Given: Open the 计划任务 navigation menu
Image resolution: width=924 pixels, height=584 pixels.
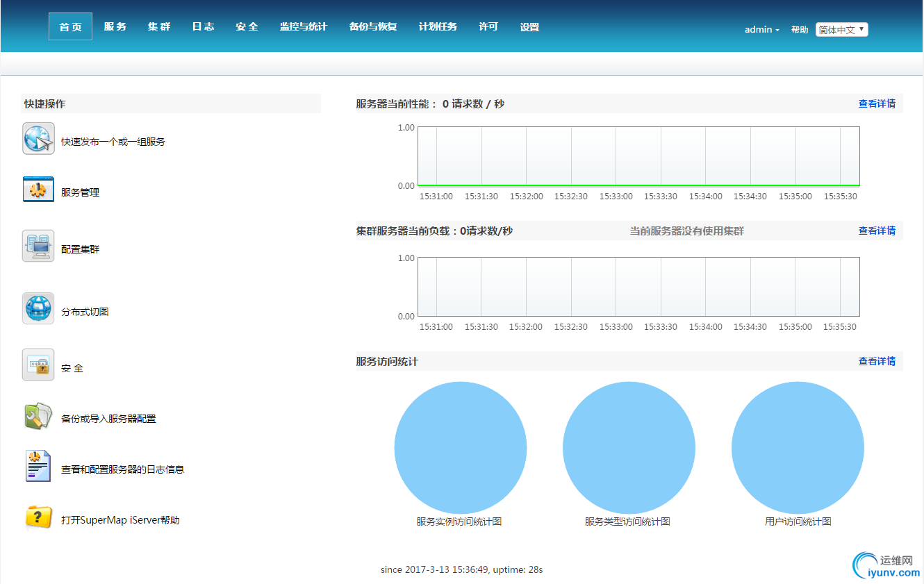Looking at the screenshot, I should coord(438,26).
